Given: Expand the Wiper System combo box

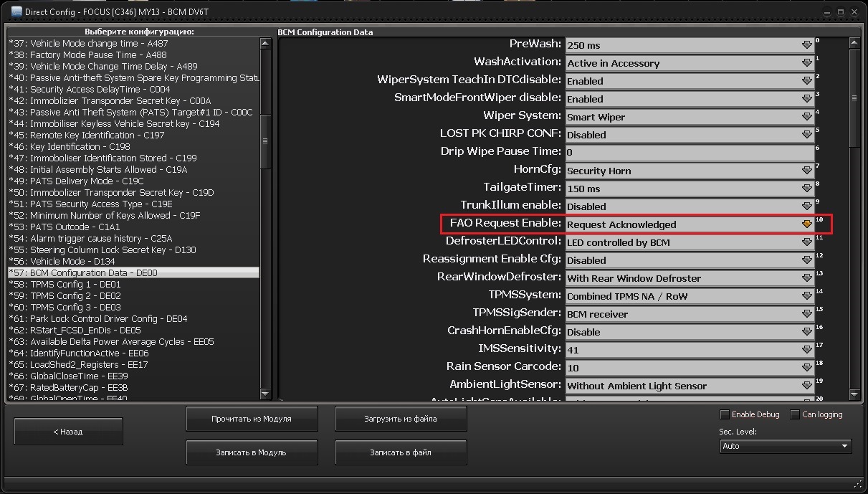Looking at the screenshot, I should click(x=690, y=117).
